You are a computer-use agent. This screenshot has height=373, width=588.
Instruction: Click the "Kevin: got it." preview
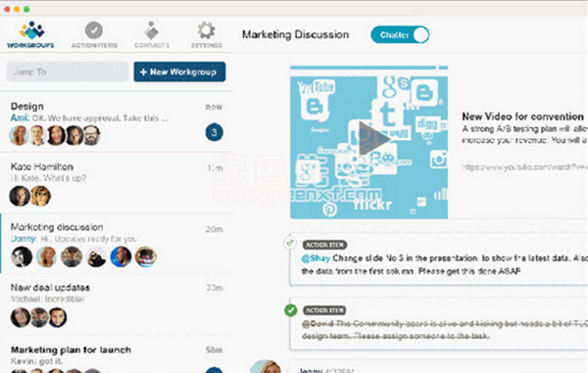[x=37, y=361]
